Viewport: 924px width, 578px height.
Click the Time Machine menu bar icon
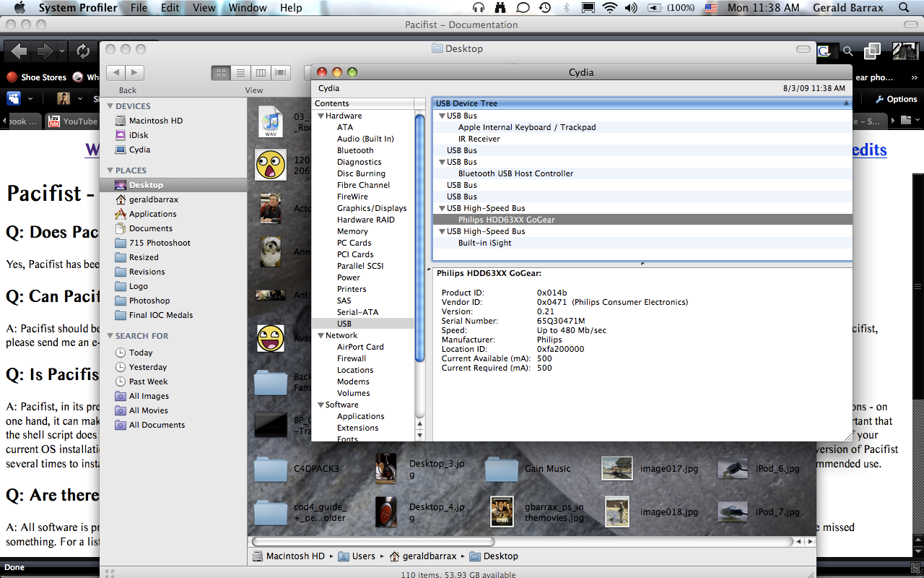[545, 8]
